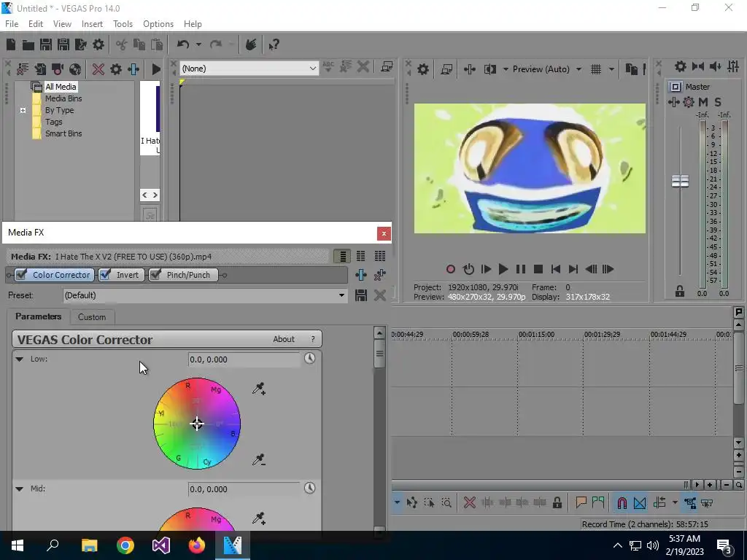This screenshot has height=560, width=747.
Task: Toggle Master bus Mute M button
Action: [x=703, y=102]
